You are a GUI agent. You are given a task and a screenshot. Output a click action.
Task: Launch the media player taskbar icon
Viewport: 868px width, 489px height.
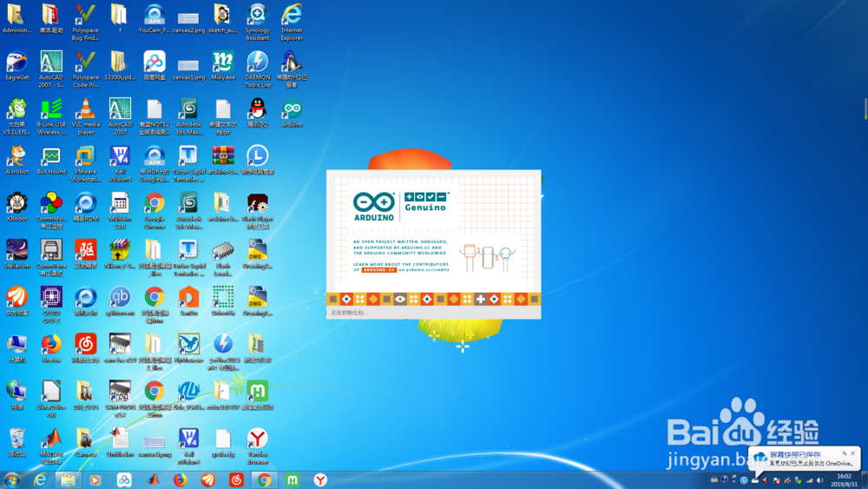pyautogui.click(x=96, y=480)
